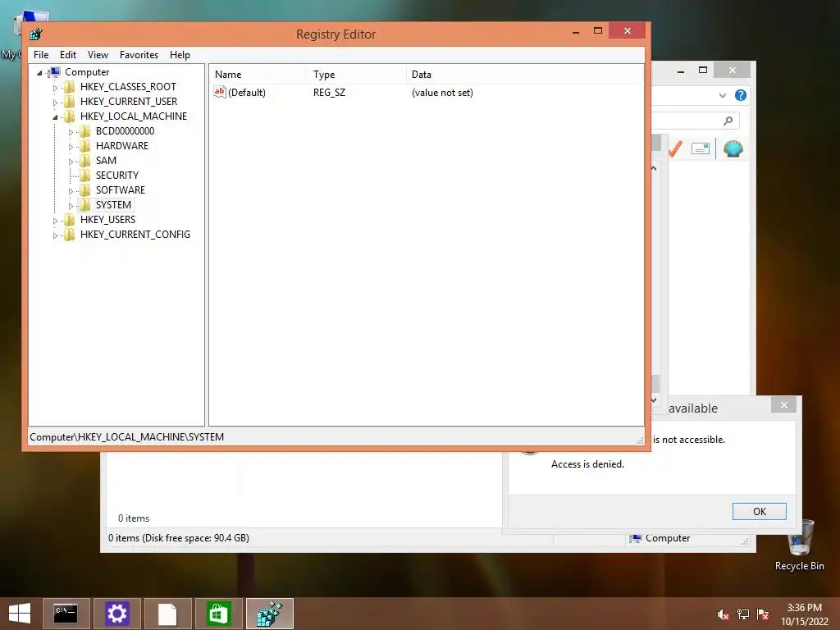Click OK in the Access is denied dialog
The height and width of the screenshot is (630, 840).
[759, 511]
